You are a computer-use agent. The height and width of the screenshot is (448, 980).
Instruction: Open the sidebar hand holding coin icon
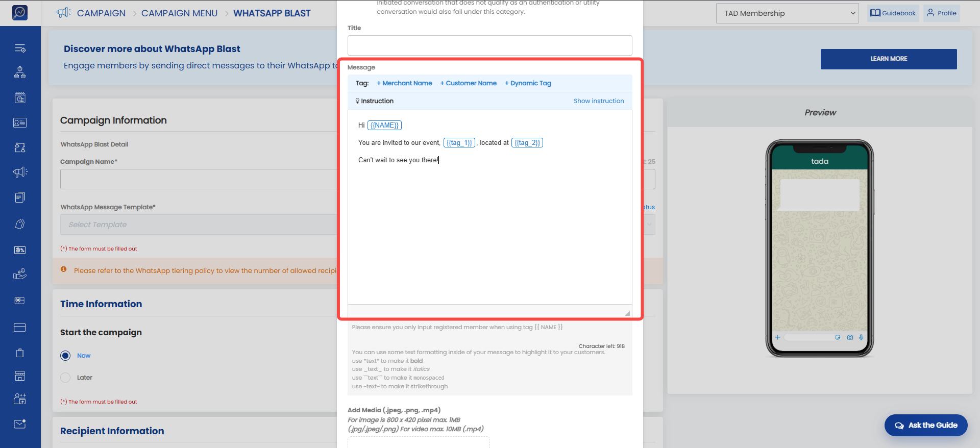point(20,275)
